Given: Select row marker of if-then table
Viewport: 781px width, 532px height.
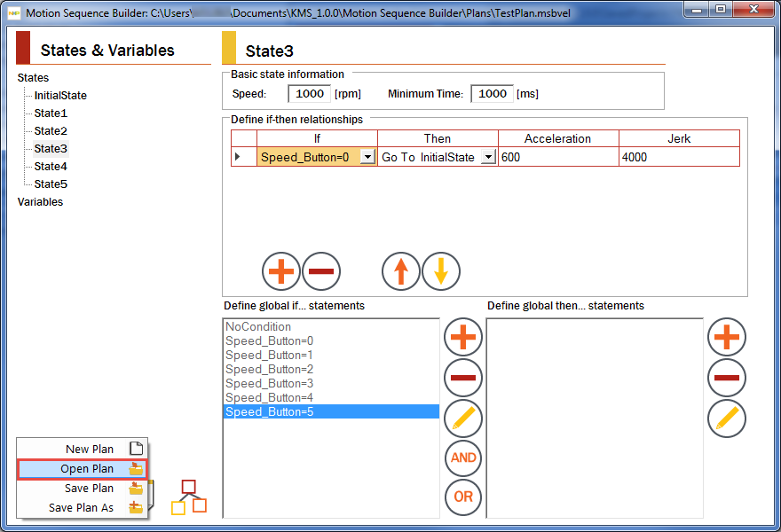Looking at the screenshot, I should (243, 157).
